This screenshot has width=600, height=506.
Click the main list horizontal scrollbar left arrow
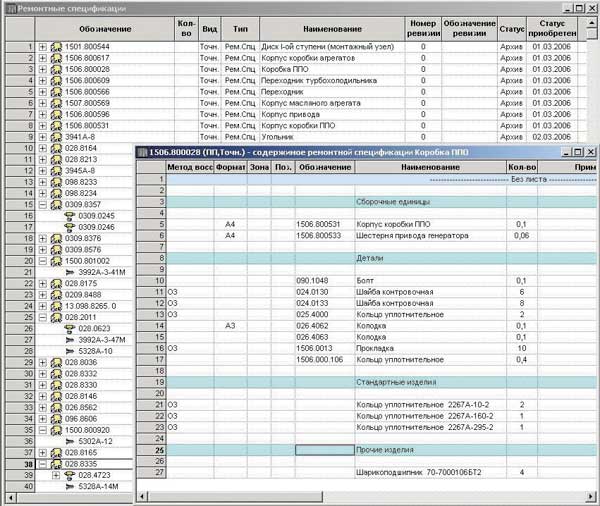(x=11, y=498)
